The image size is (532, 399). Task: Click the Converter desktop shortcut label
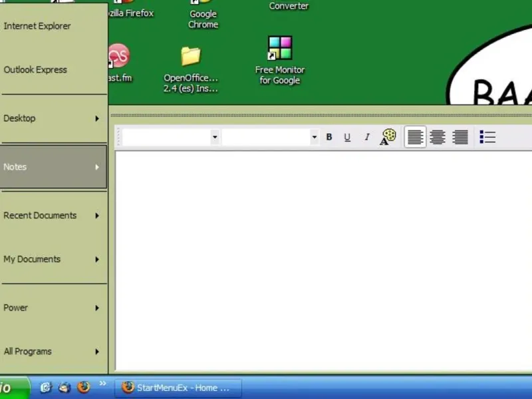tap(289, 6)
